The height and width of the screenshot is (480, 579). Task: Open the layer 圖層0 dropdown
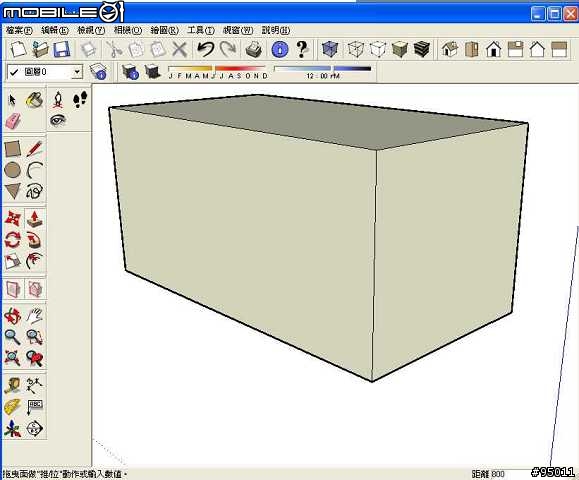(77, 72)
